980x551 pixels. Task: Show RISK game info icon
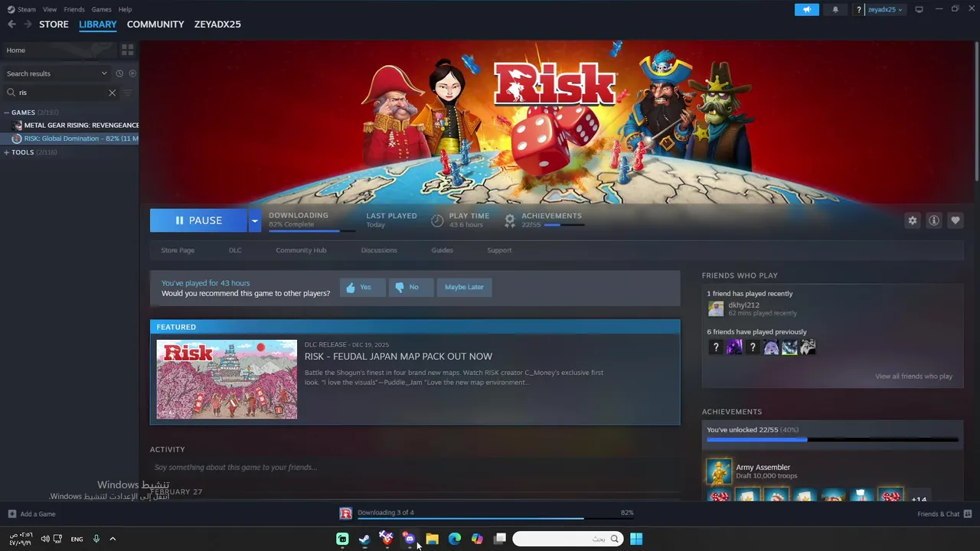pos(933,220)
